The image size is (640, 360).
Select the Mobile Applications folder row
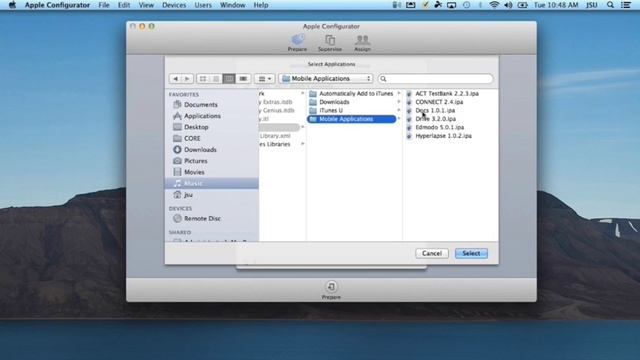coord(351,119)
